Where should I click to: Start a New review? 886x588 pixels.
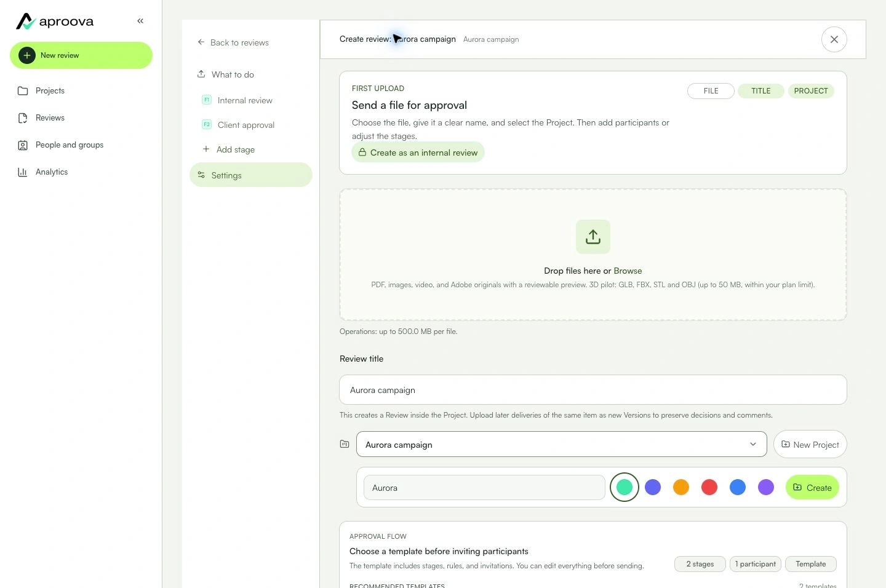[81, 55]
